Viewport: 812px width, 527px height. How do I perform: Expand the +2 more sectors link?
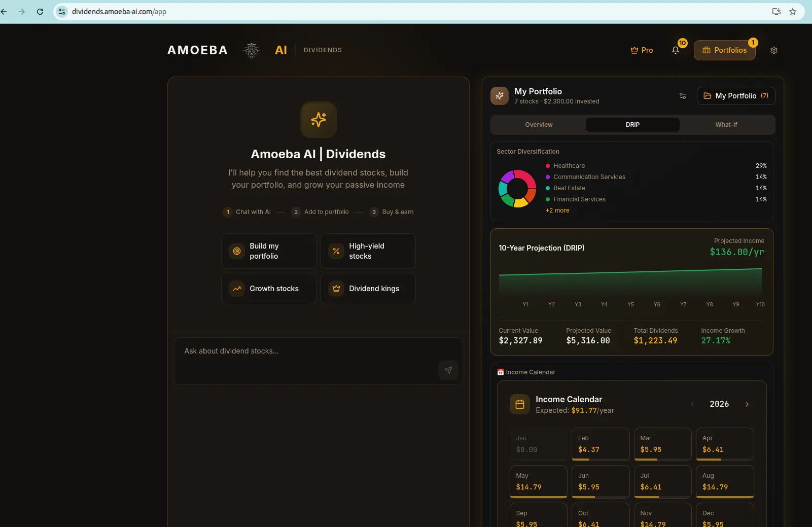point(557,210)
